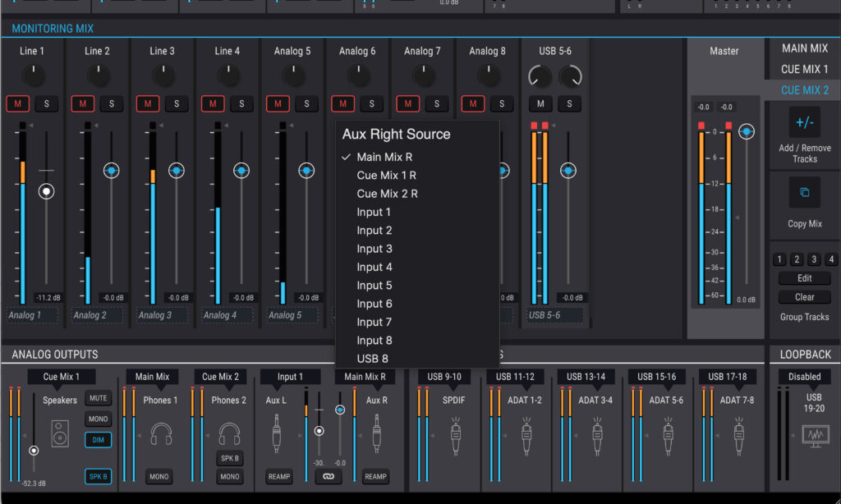The height and width of the screenshot is (504, 841).
Task: Click the Phones 2 headphone icon
Action: click(x=230, y=433)
